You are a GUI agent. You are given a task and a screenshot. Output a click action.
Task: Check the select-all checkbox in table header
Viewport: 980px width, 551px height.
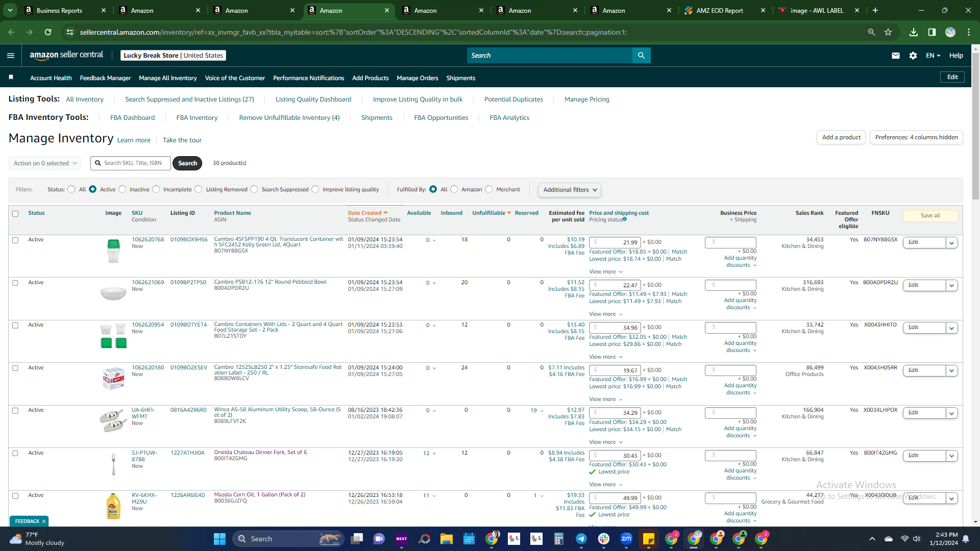[x=15, y=214]
